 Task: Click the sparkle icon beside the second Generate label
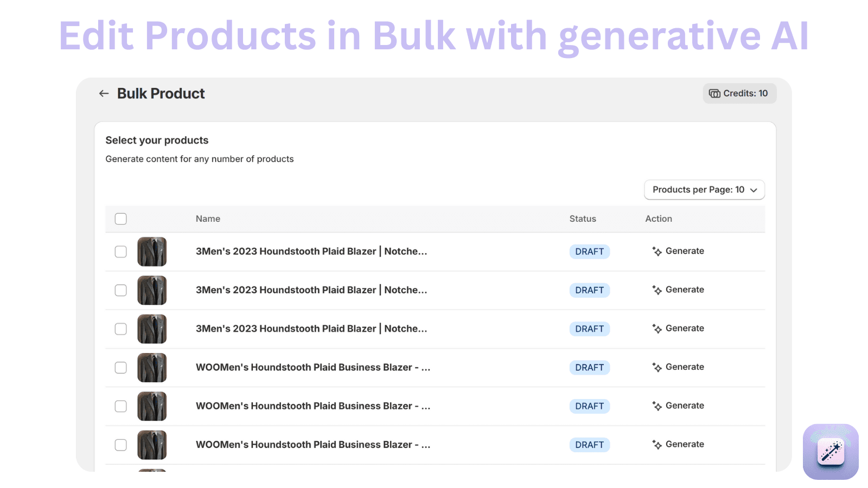656,290
